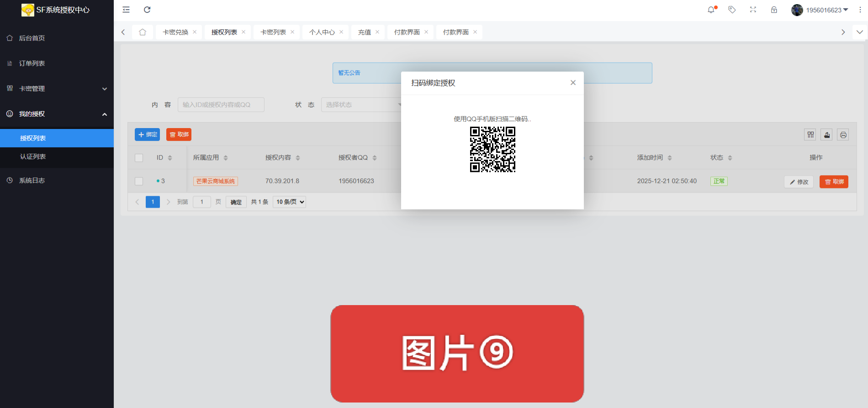
Task: Toggle fullscreen mode icon
Action: point(753,10)
